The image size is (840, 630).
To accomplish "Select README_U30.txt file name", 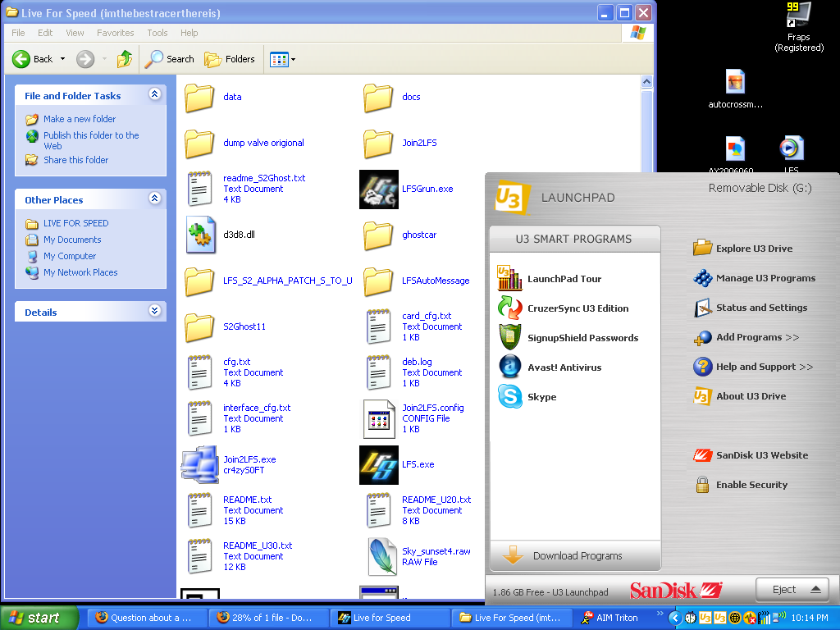I will coord(258,546).
